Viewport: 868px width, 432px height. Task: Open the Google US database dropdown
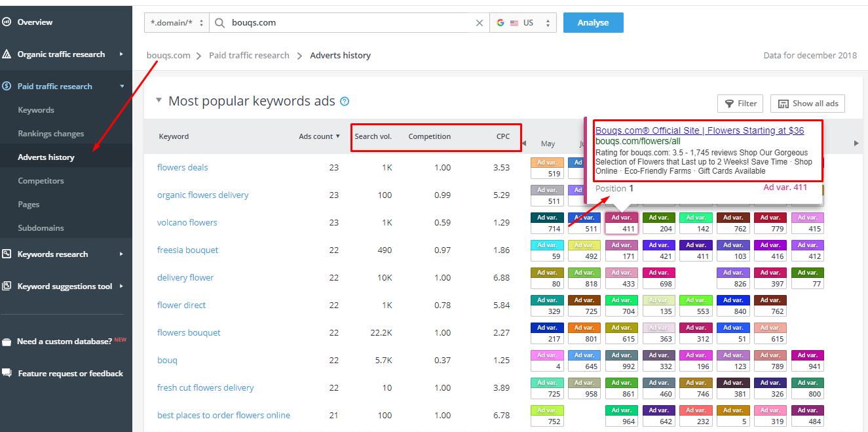[x=523, y=23]
